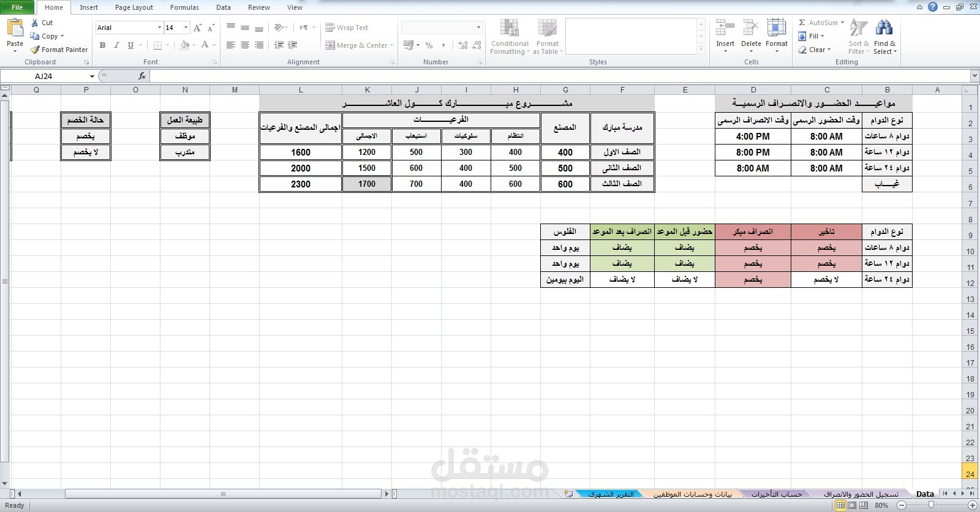Click the Insert Function fx icon
Viewport: 980px width, 512px height.
(x=142, y=76)
